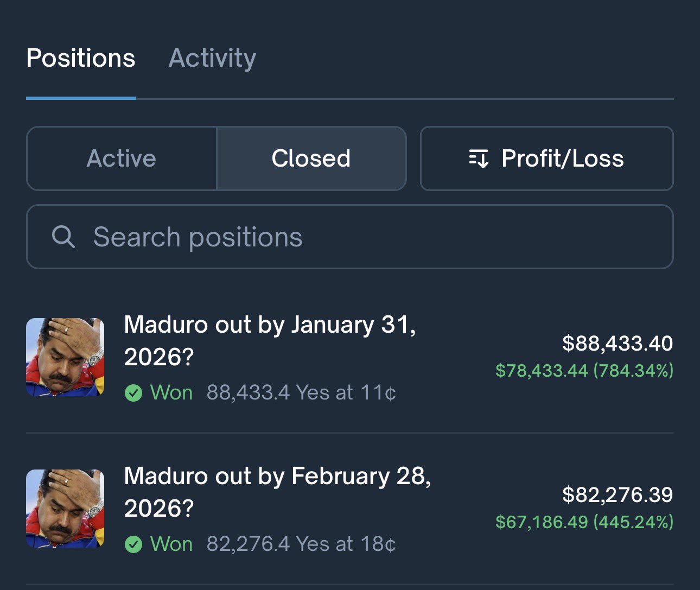Click "88,433.4 Yes at 11¢" share details
This screenshot has height=590, width=700.
click(301, 392)
